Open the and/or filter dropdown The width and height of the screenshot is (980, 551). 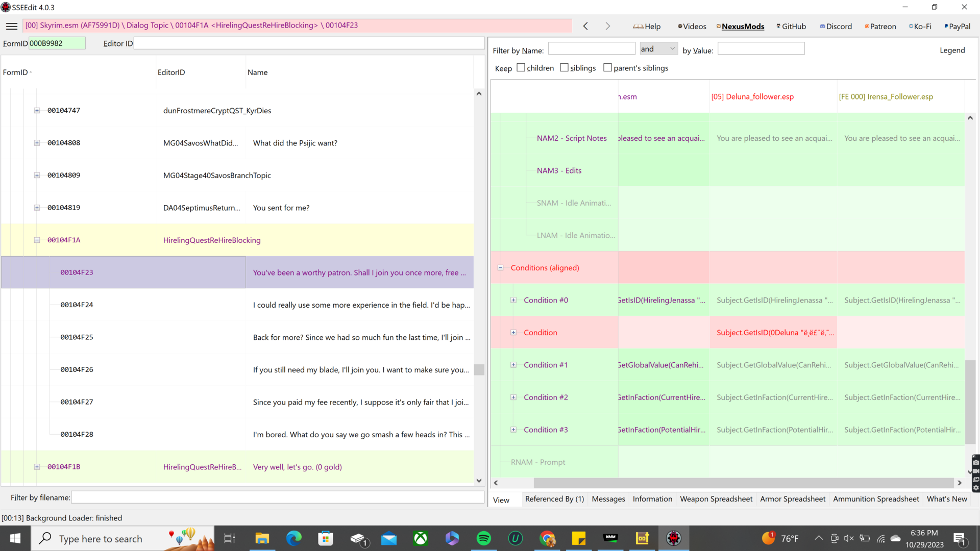pyautogui.click(x=658, y=49)
